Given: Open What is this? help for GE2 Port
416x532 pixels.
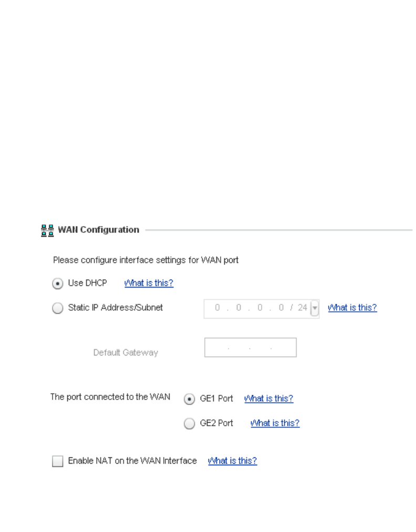Looking at the screenshot, I should click(275, 423).
